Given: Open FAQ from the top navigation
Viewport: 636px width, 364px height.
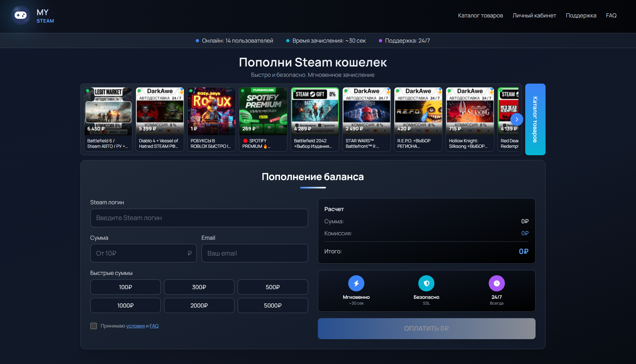Looking at the screenshot, I should (611, 15).
